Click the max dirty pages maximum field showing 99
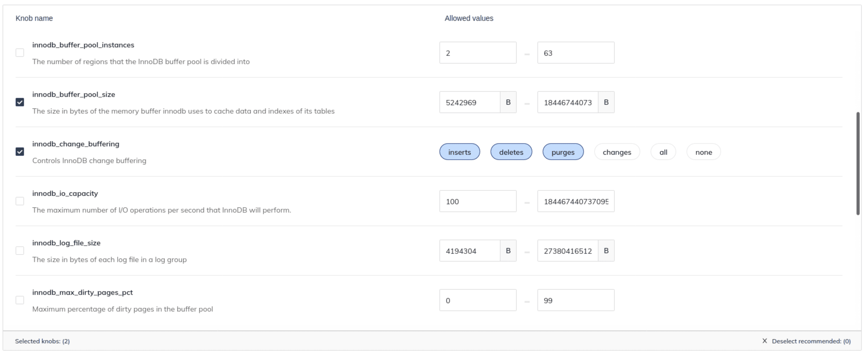The height and width of the screenshot is (360, 868). pos(576,300)
